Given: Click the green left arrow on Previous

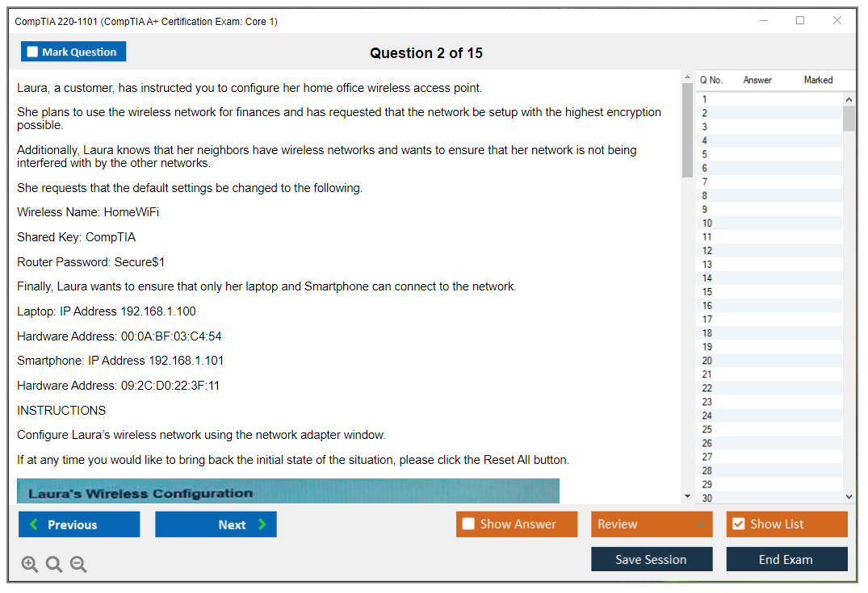Looking at the screenshot, I should (34, 524).
